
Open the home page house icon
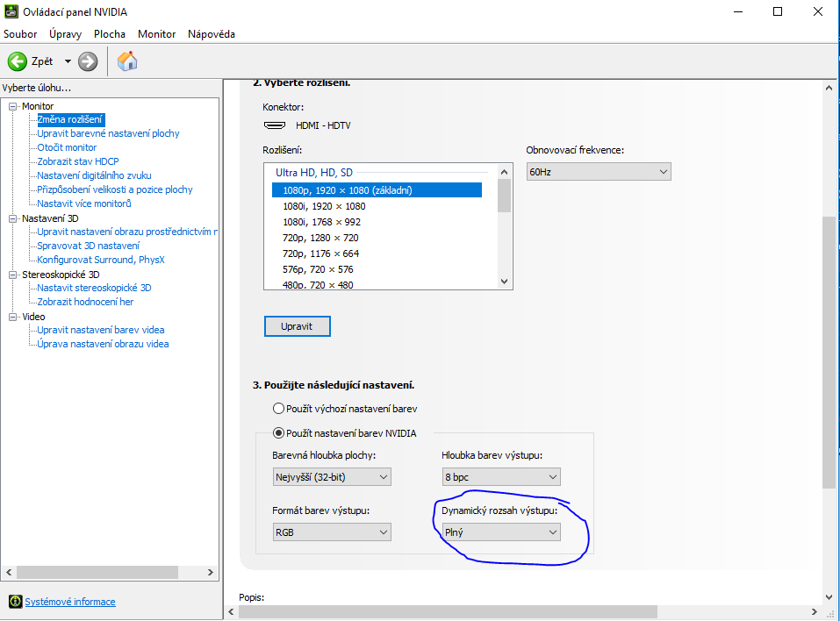[x=127, y=61]
